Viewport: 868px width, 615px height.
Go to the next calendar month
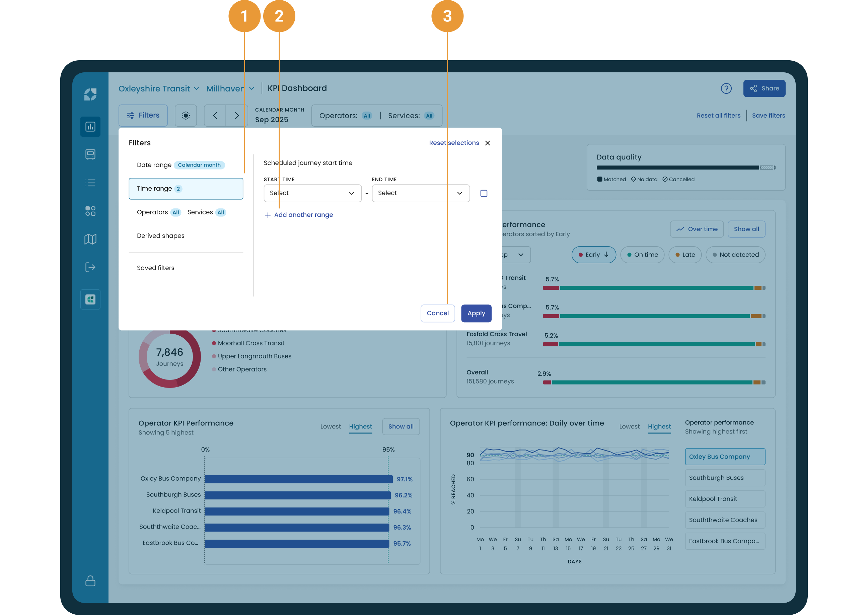point(236,116)
